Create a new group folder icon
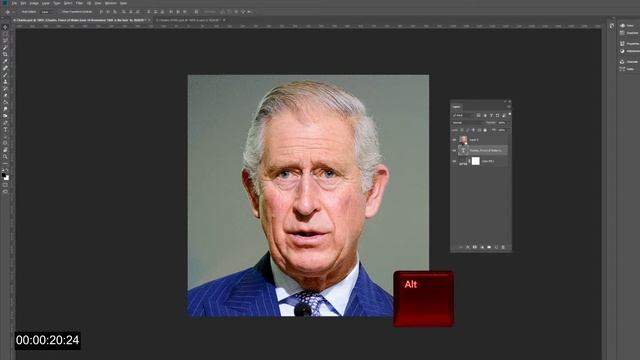 point(489,247)
